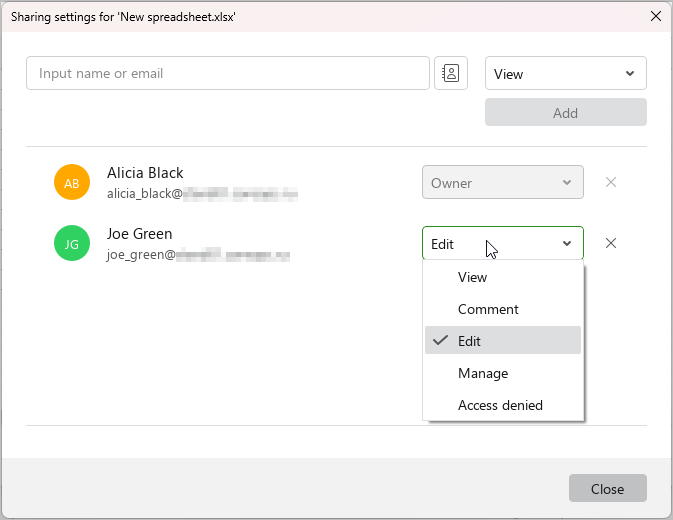673x520 pixels.
Task: Click the joe_green email address
Action: click(x=198, y=255)
